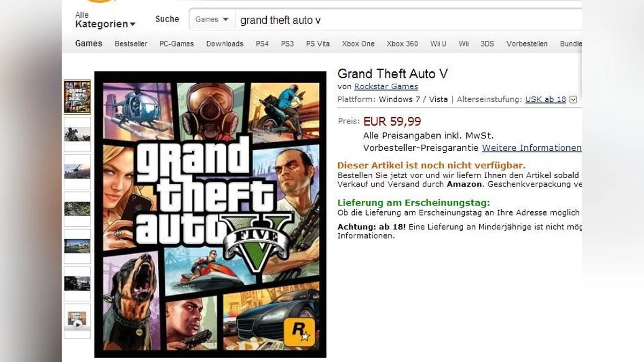Open the USK ab 18 link
The width and height of the screenshot is (644, 362).
click(545, 99)
